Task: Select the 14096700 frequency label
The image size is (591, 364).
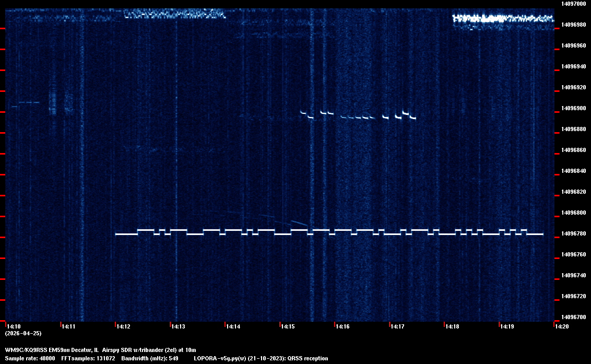Action: click(573, 317)
